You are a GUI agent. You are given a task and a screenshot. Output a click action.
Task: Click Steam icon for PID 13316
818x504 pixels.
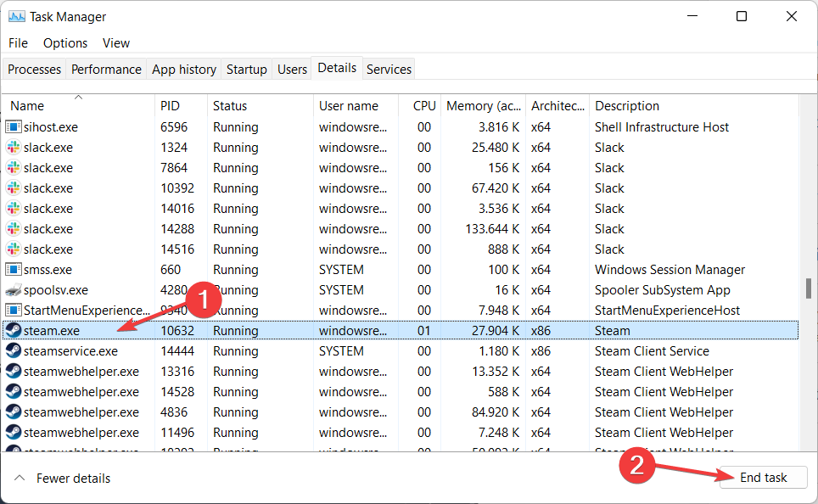14,371
